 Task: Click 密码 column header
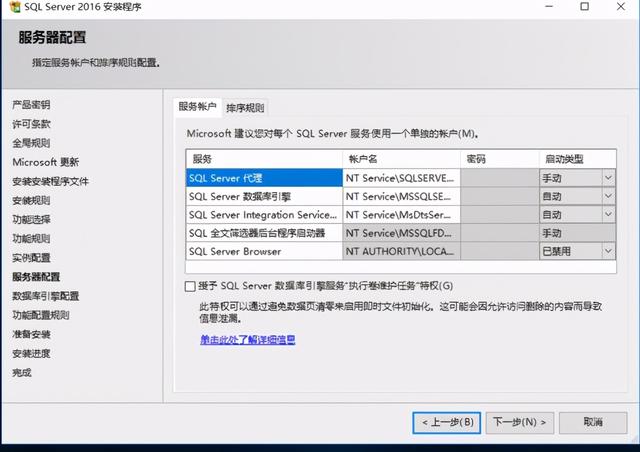coord(500,159)
